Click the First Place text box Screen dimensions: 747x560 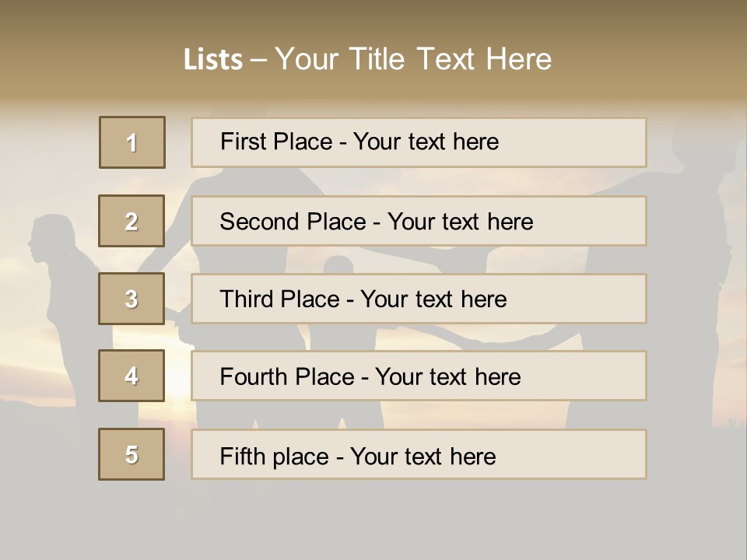click(419, 142)
